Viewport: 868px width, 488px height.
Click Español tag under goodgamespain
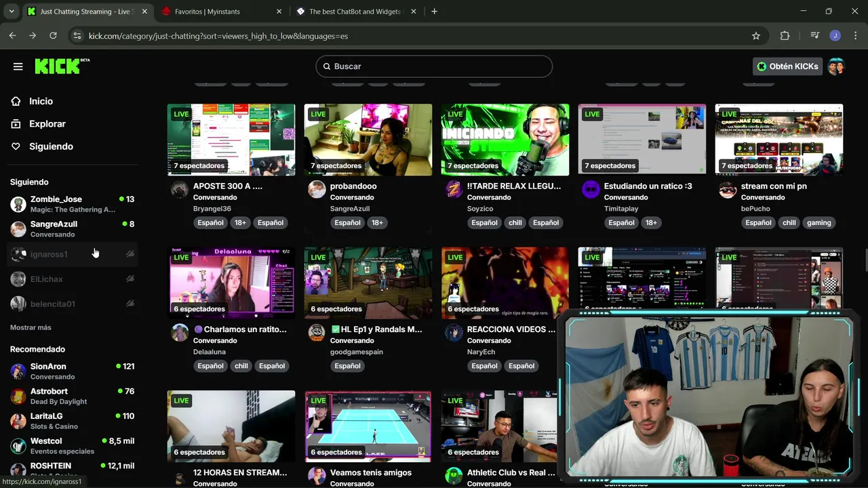(x=347, y=366)
